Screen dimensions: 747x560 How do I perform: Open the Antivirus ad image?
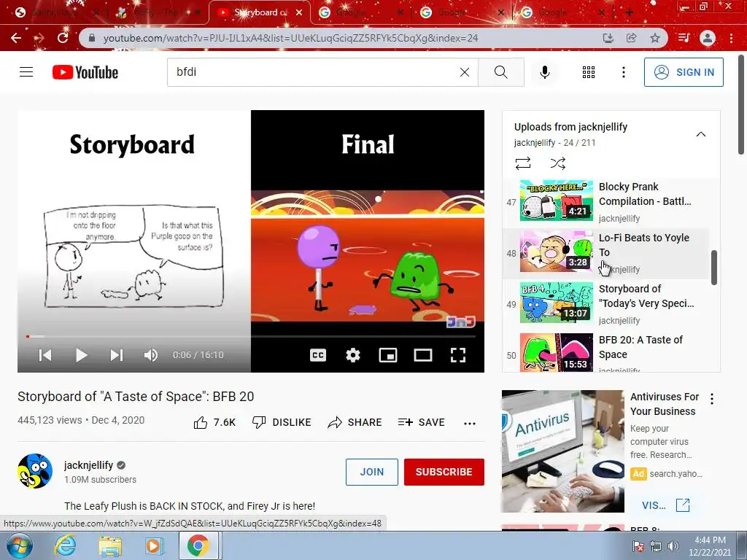pyautogui.click(x=562, y=451)
